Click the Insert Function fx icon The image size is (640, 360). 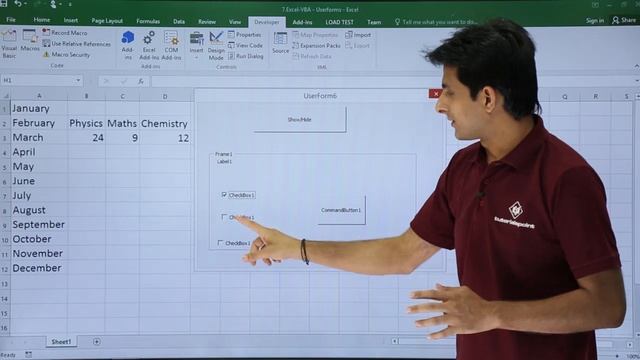[141, 81]
